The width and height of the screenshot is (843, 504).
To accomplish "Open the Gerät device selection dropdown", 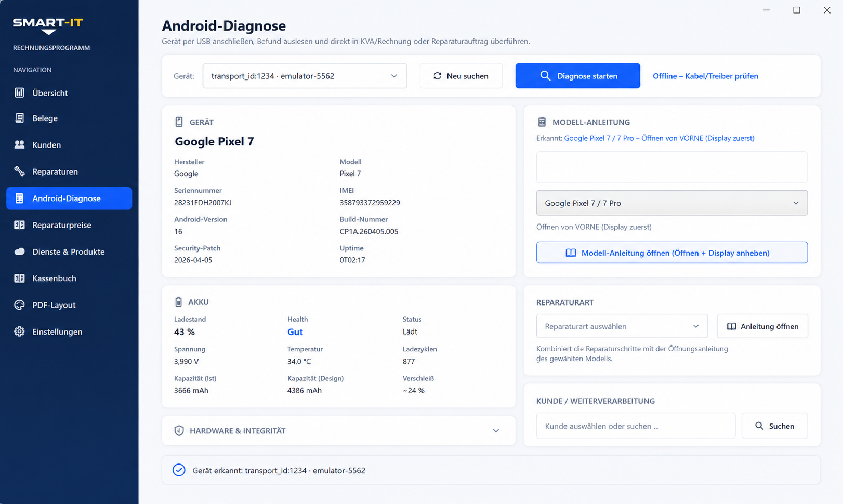I will tap(305, 76).
